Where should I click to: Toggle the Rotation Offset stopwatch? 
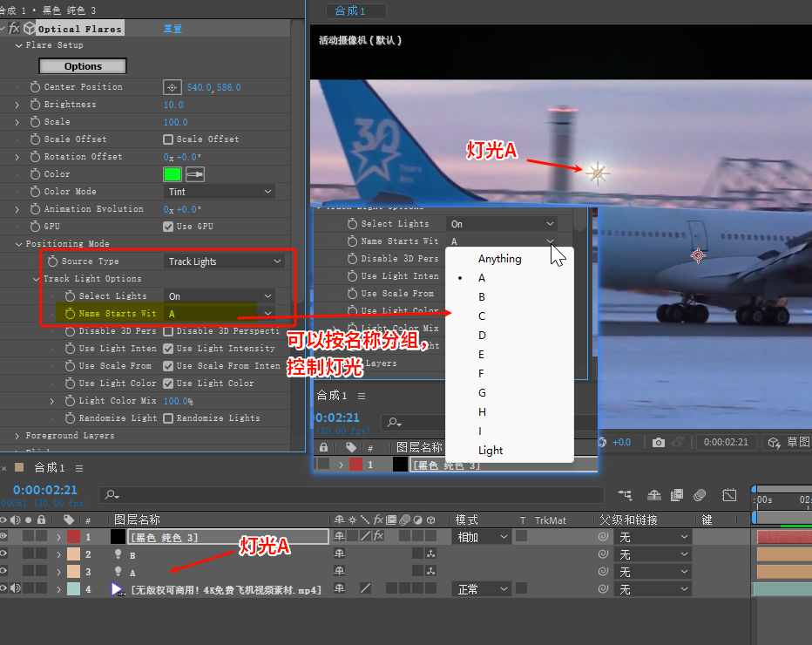(x=35, y=157)
